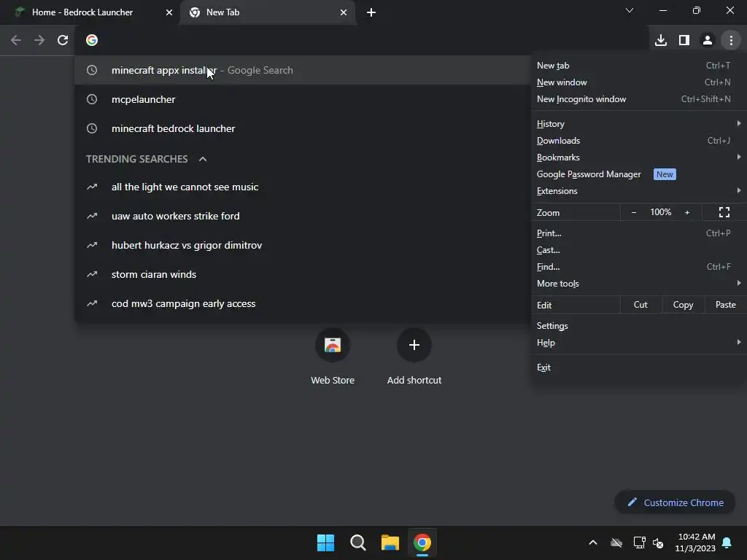Click the forward navigation arrow
747x560 pixels.
point(39,40)
